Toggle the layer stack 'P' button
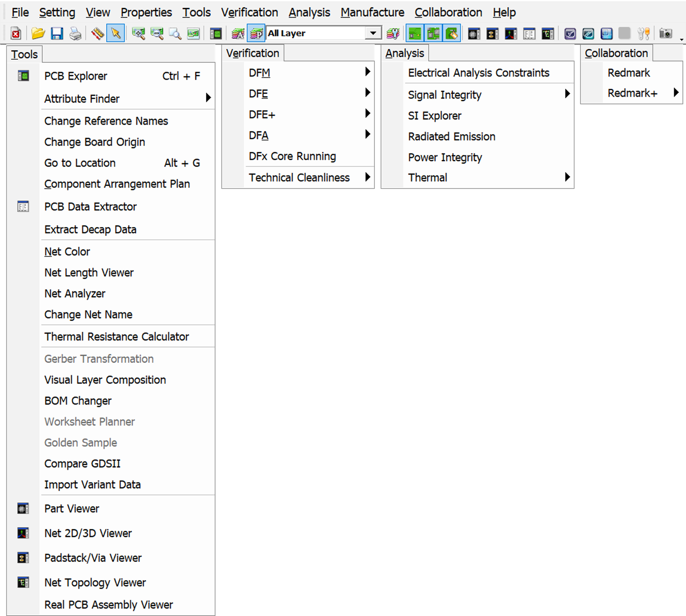 (x=256, y=34)
